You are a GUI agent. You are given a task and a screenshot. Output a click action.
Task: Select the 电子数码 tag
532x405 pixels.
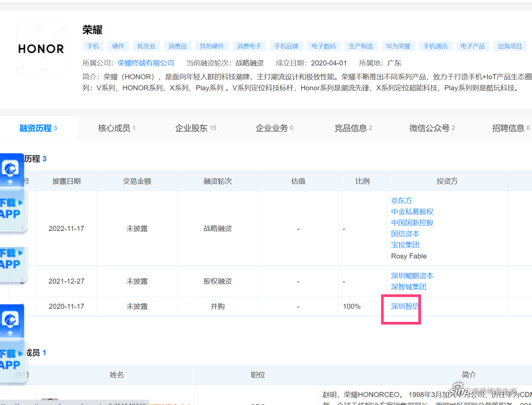pos(324,46)
